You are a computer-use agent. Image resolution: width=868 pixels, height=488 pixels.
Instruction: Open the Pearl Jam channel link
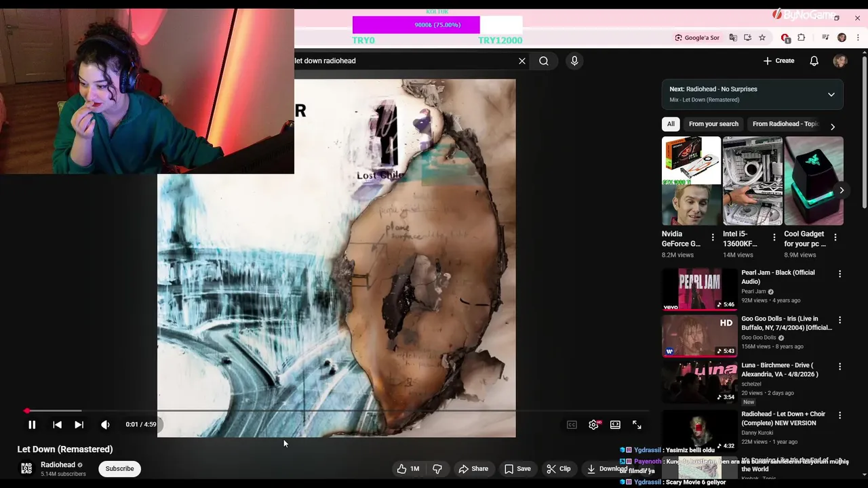753,291
